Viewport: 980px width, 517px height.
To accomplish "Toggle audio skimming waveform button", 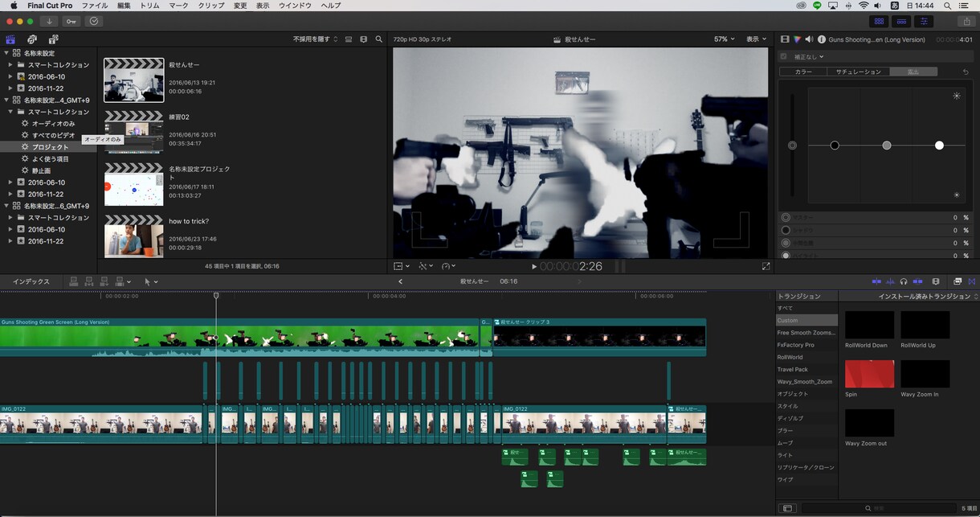I will (890, 281).
